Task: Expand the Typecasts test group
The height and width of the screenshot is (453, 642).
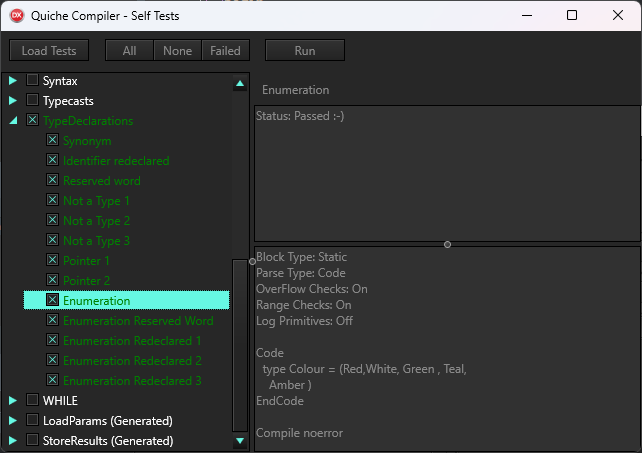Action: click(x=13, y=100)
